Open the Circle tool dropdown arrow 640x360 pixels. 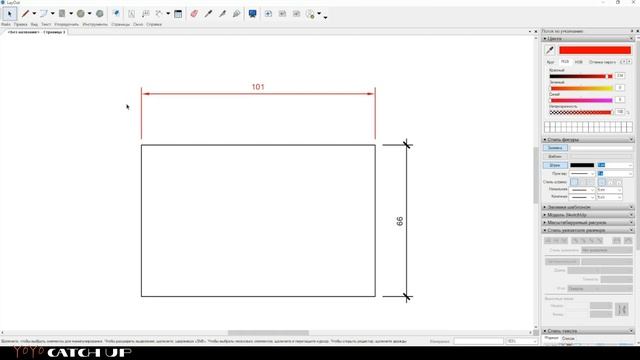coord(89,14)
